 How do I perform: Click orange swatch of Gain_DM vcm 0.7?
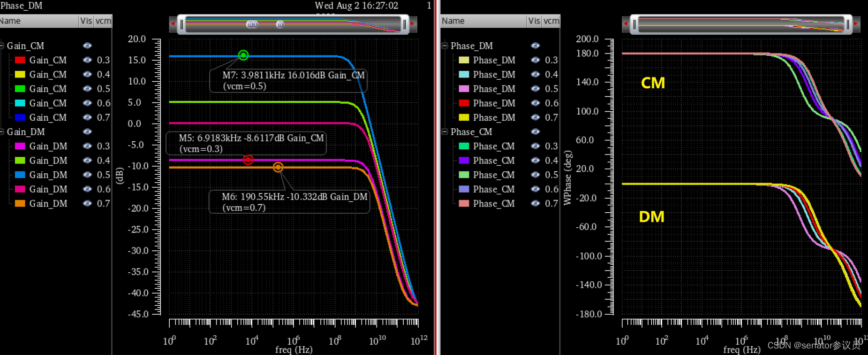[x=20, y=203]
